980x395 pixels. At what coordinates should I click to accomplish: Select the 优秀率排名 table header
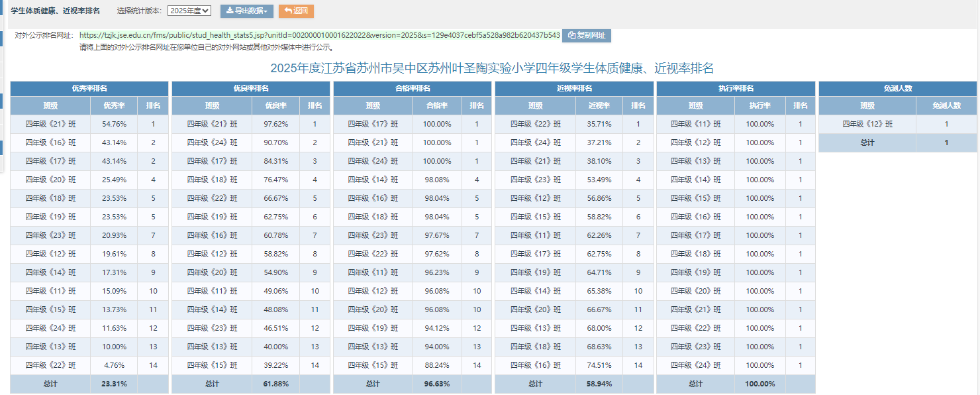[88, 87]
